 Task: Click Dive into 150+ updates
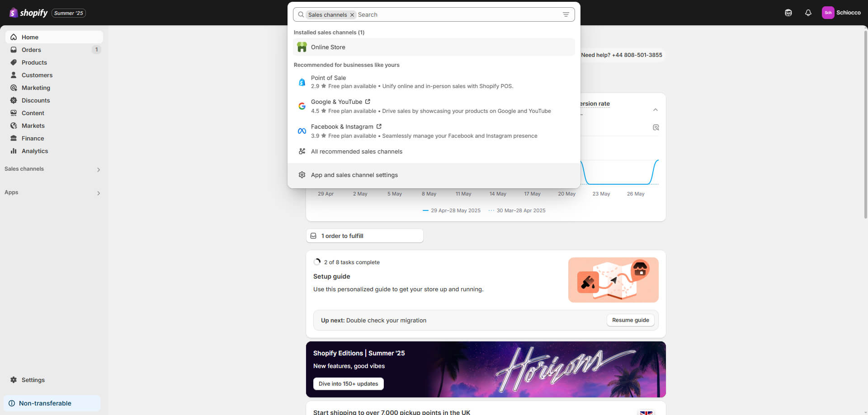pos(348,384)
